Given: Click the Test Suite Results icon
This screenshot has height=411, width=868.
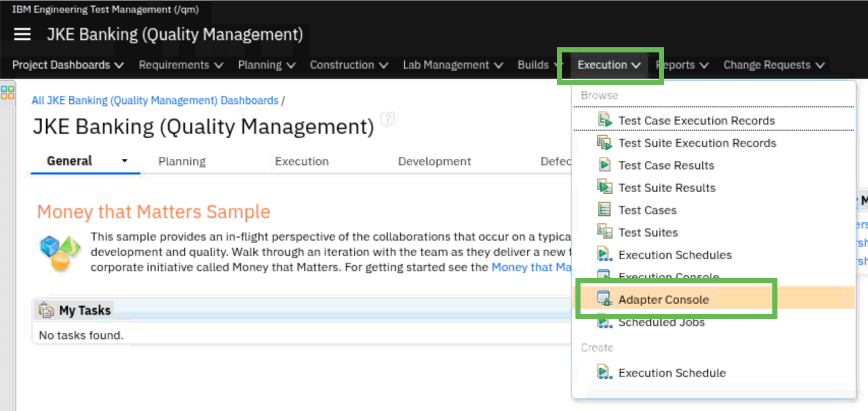Looking at the screenshot, I should click(x=604, y=187).
